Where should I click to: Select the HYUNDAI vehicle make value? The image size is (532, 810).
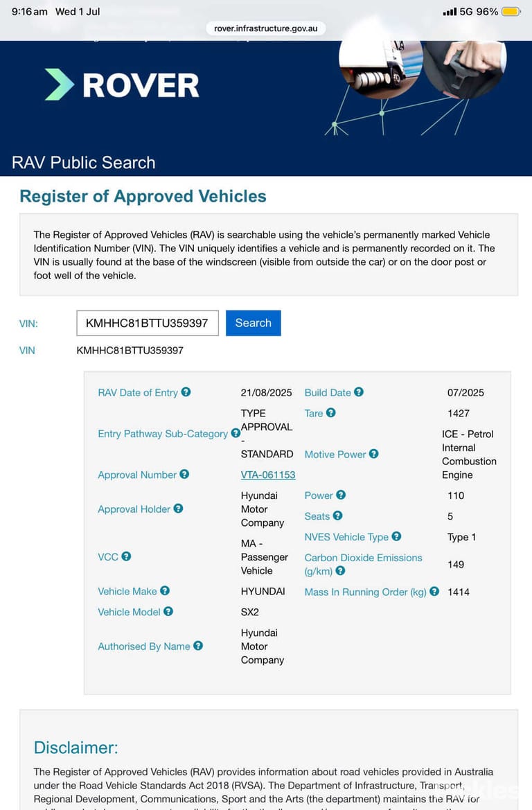263,592
